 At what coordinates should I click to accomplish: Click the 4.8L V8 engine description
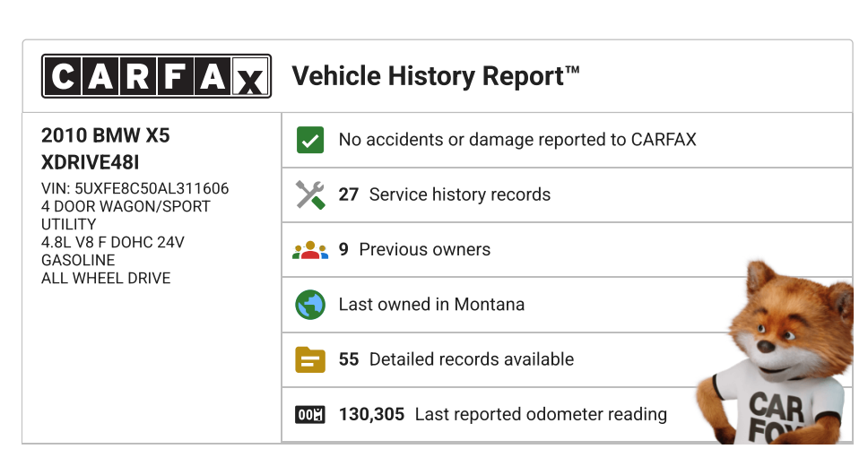pos(112,242)
